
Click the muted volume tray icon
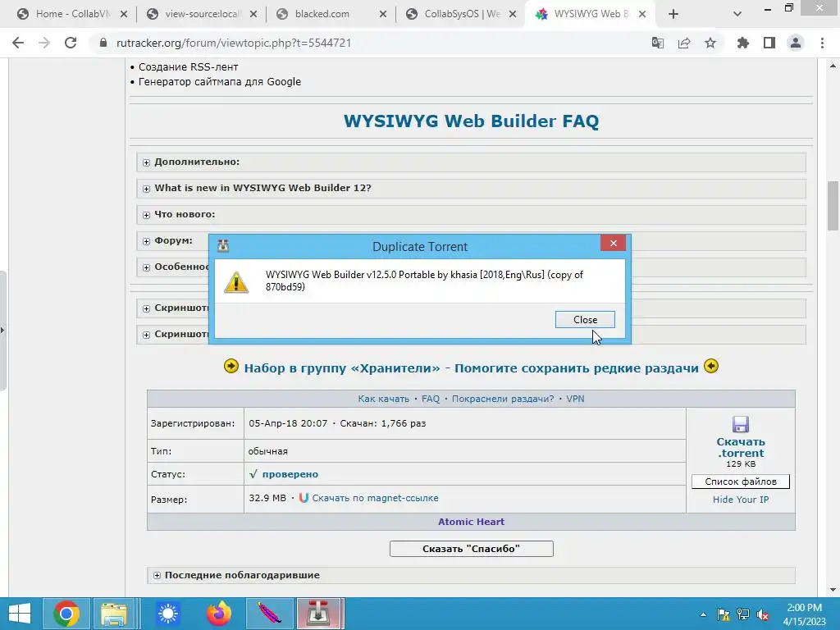pos(763,614)
